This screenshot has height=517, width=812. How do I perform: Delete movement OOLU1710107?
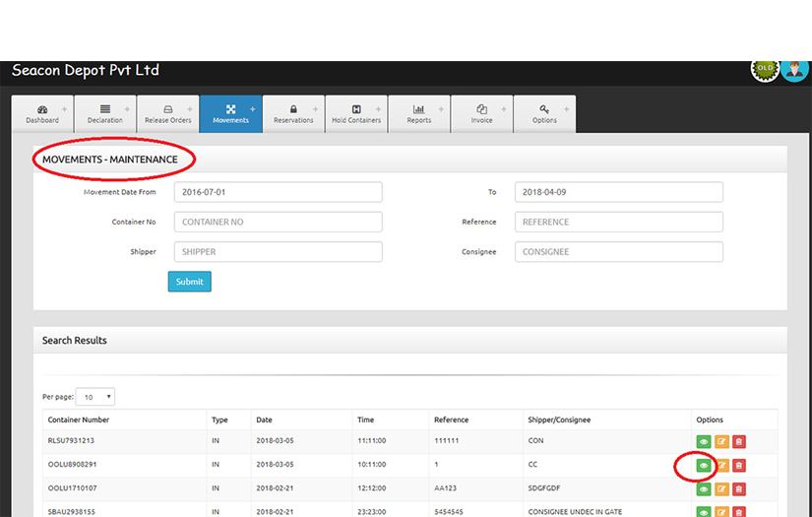[x=739, y=489]
